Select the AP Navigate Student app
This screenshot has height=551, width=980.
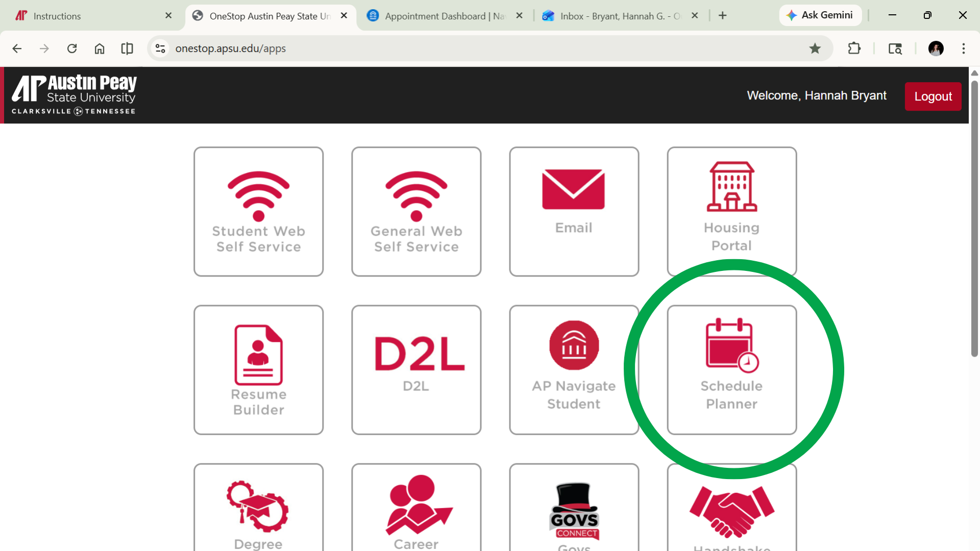click(574, 370)
